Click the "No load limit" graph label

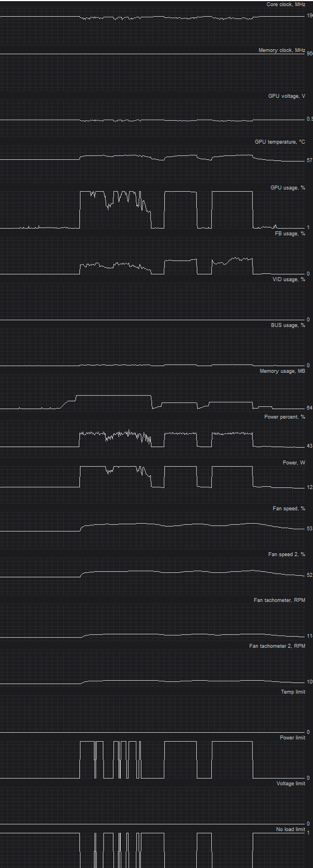pos(291,829)
